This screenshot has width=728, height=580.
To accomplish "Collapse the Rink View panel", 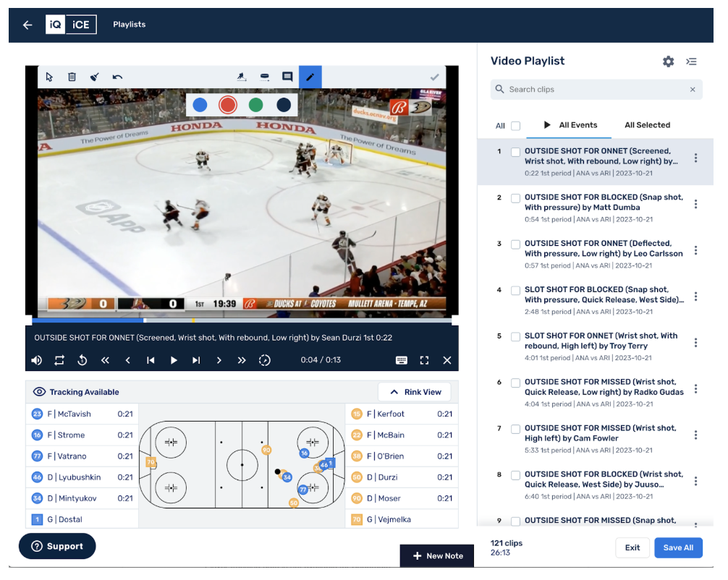I will 415,392.
